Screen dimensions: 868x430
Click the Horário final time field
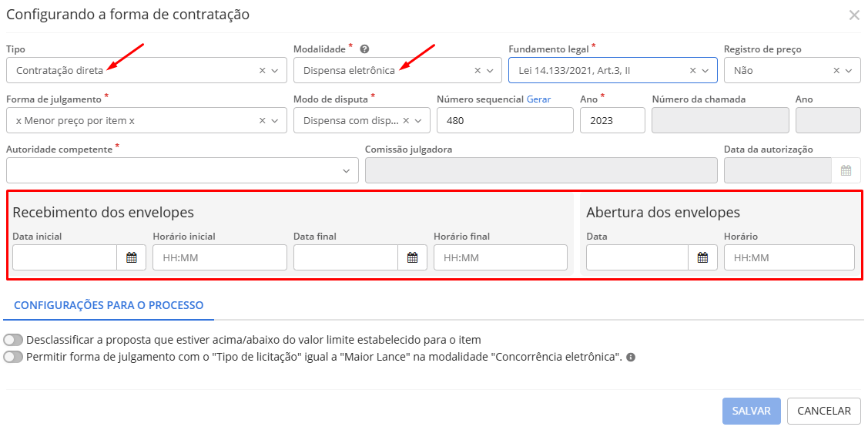point(501,257)
